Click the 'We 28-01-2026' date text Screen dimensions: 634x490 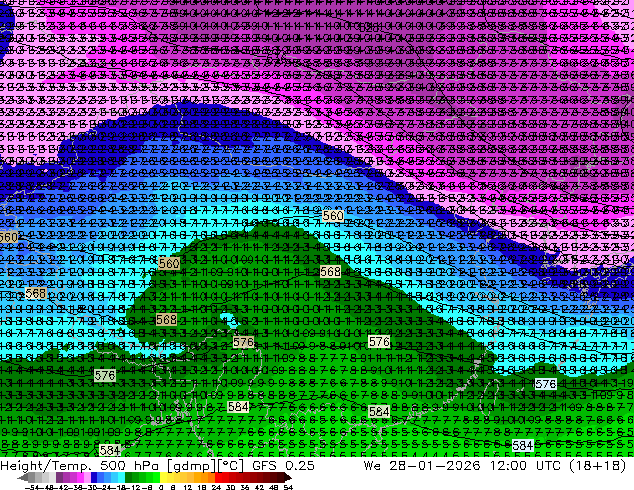[x=422, y=466]
